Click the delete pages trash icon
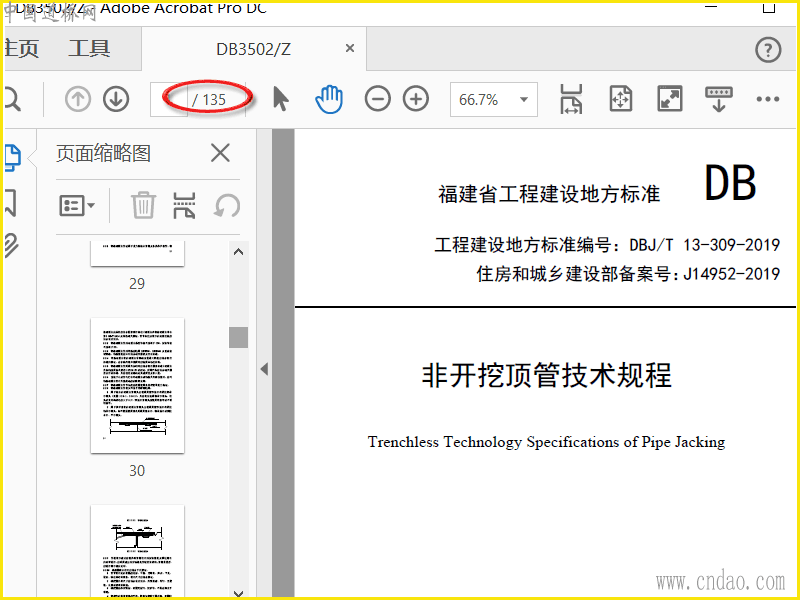Image resolution: width=800 pixels, height=600 pixels. 143,205
